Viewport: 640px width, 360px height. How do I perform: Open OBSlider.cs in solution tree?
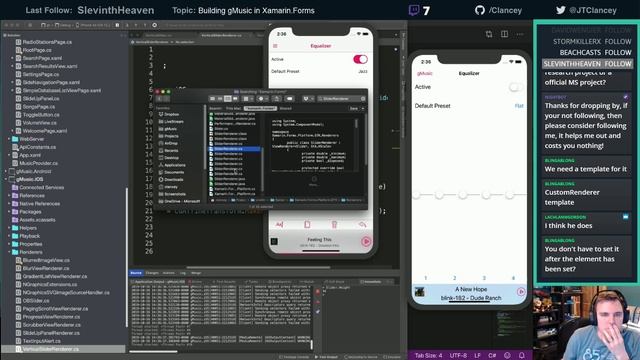pos(36,300)
